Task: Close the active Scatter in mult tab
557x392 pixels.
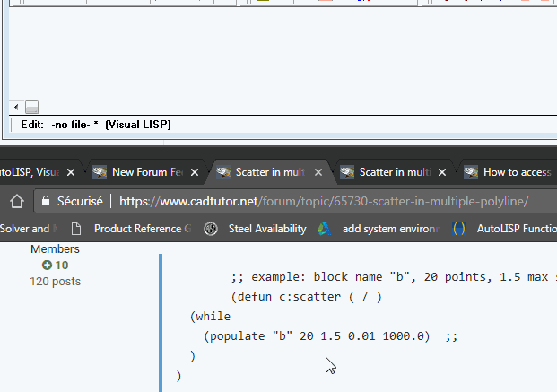Action: click(x=318, y=173)
